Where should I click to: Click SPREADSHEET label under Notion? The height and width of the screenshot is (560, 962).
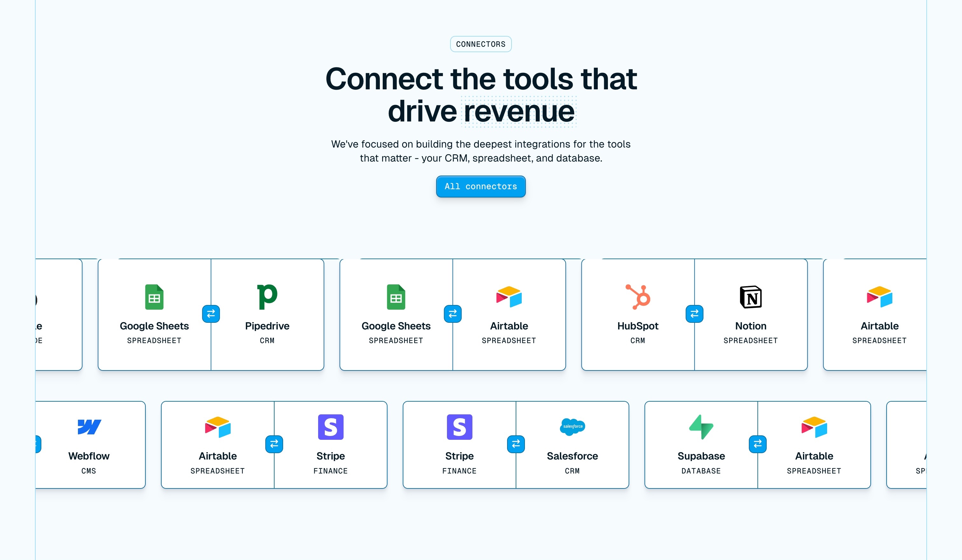tap(750, 341)
